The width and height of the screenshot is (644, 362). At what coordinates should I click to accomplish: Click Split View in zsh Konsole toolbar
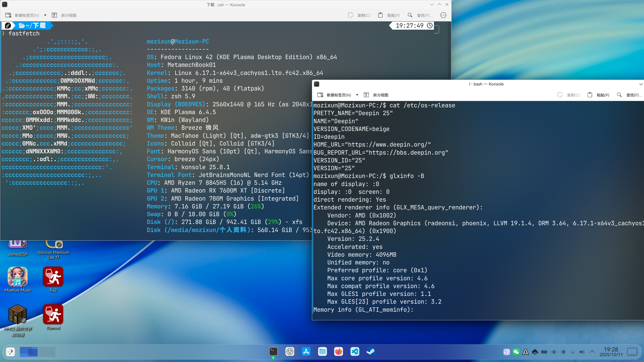(64, 15)
